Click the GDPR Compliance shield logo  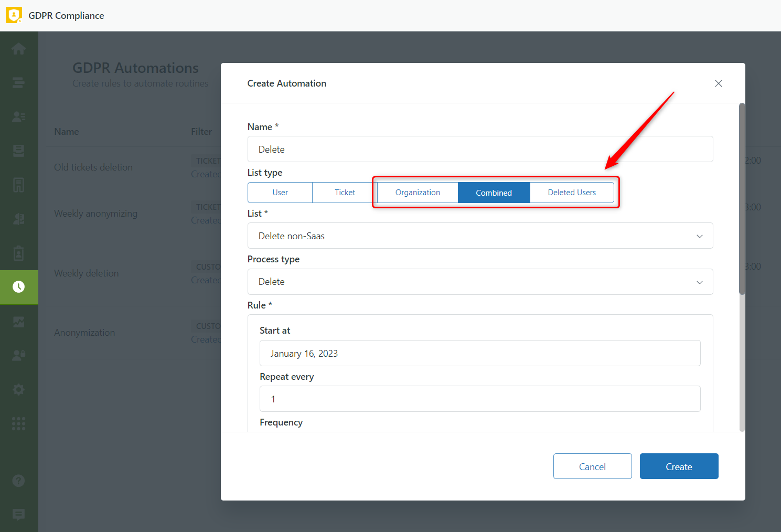coord(14,15)
